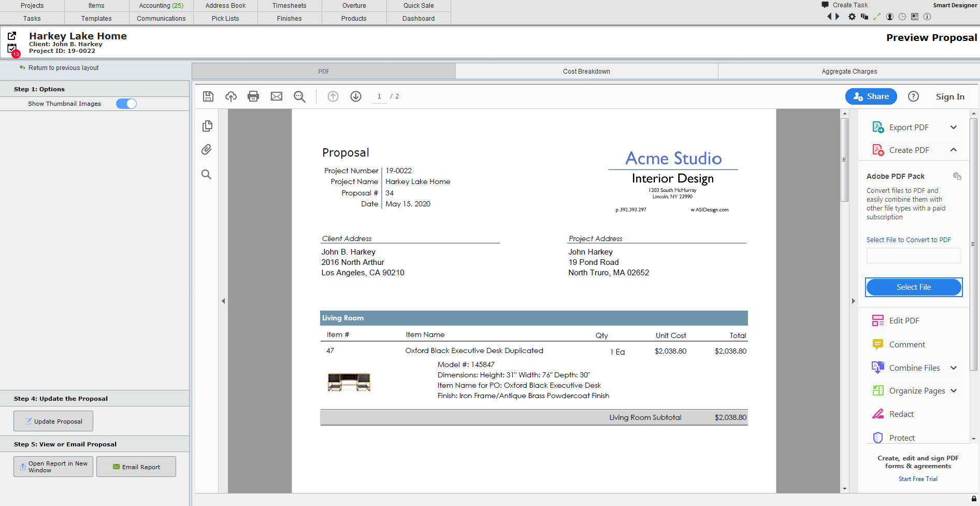Click the tools pane scrollbar
Viewport: 980px width, 506px height.
973,244
